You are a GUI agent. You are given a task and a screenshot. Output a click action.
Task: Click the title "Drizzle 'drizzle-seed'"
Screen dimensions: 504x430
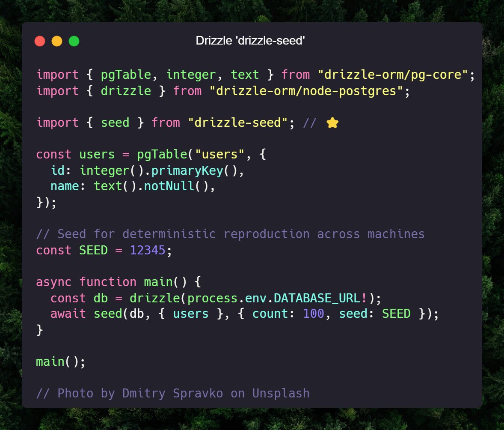click(x=250, y=41)
